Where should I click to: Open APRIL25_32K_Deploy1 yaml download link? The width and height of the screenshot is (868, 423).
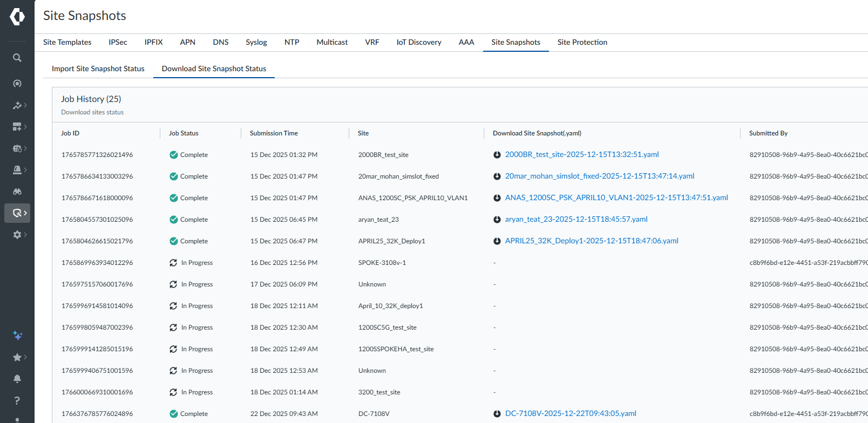591,241
